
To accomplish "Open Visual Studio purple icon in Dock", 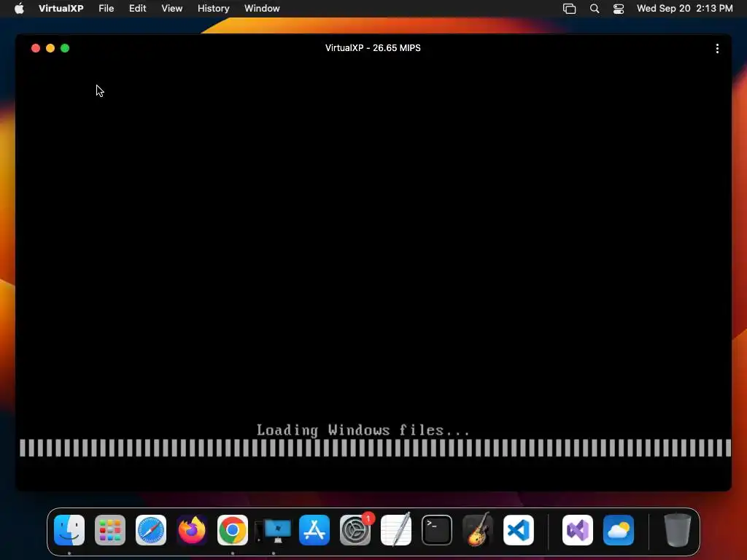I will point(578,530).
